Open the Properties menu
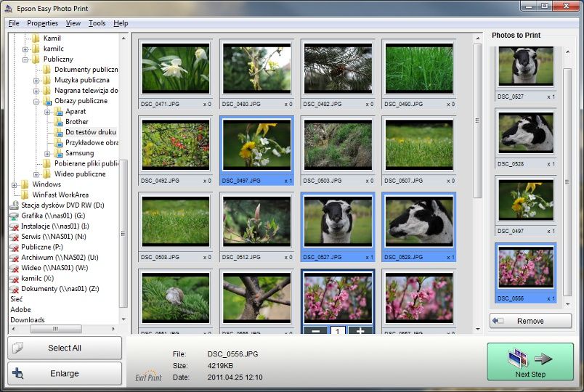Image resolution: width=584 pixels, height=392 pixels. 42,23
